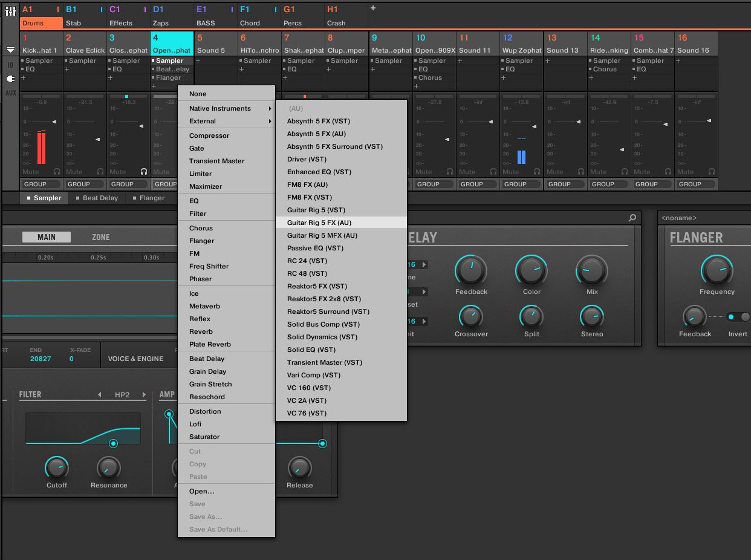Add a new group with the plus icon

(373, 8)
